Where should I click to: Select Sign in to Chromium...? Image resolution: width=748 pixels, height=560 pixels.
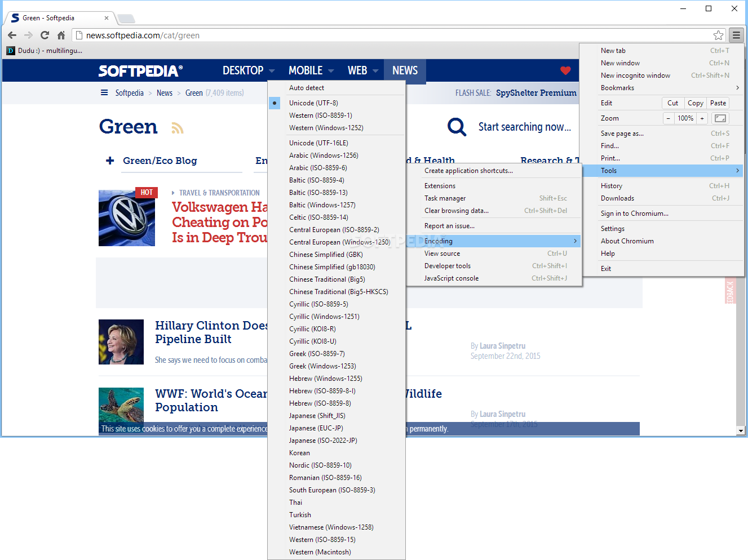click(x=662, y=214)
